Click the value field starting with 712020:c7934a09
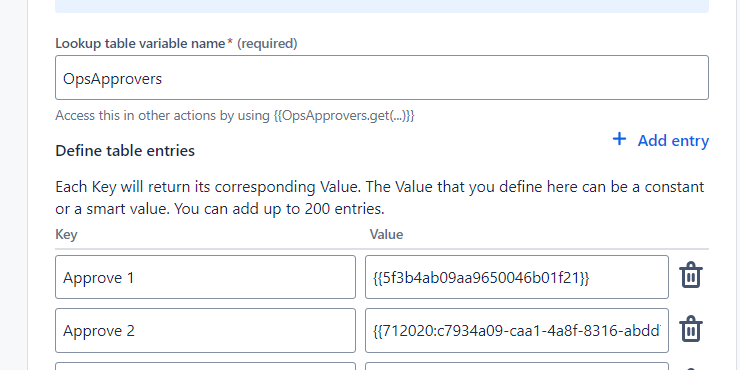Viewport: 740px width, 370px height. tap(517, 330)
